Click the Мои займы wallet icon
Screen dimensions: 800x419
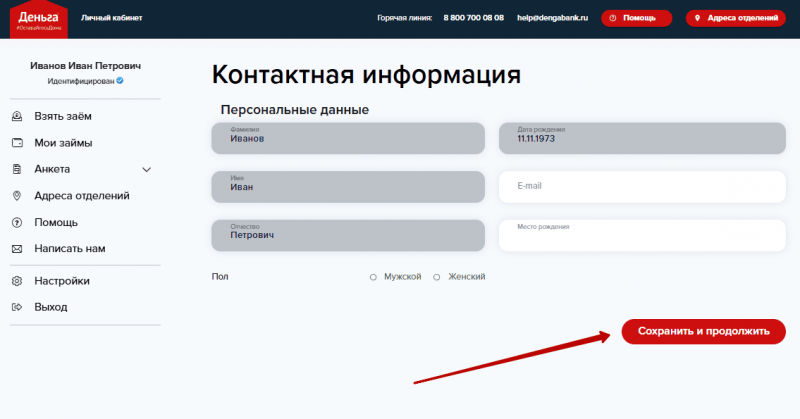click(x=17, y=143)
